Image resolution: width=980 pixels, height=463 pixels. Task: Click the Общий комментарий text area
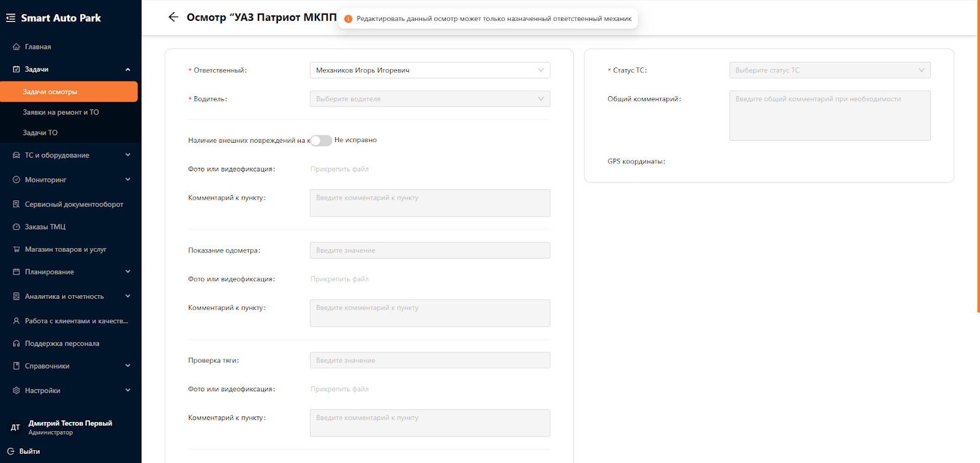click(829, 116)
